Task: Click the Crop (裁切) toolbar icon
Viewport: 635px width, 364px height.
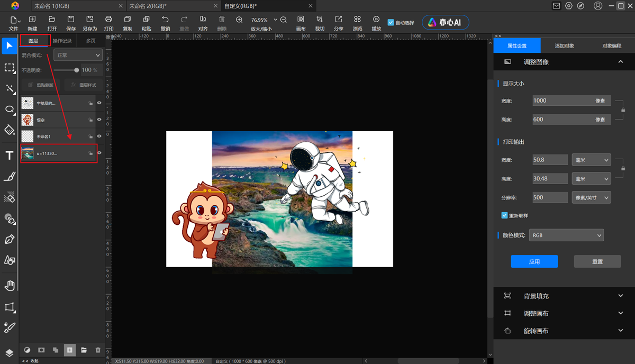Action: point(320,23)
